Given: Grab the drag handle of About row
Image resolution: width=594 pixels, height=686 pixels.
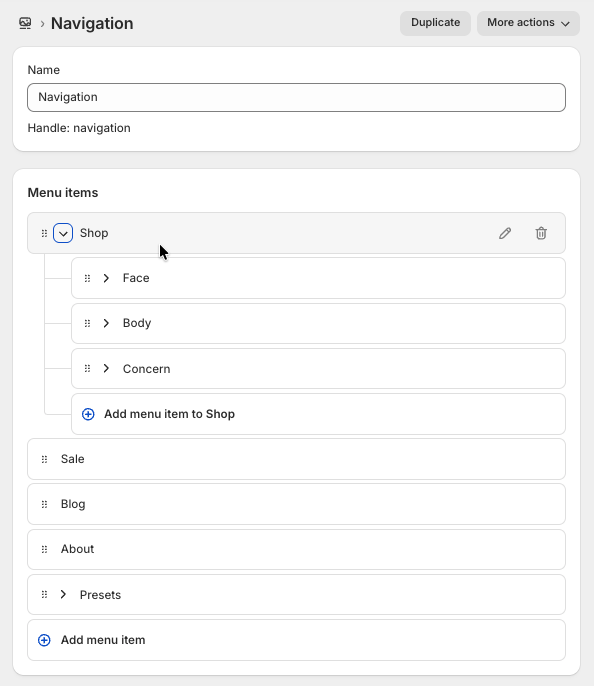Looking at the screenshot, I should (x=44, y=549).
